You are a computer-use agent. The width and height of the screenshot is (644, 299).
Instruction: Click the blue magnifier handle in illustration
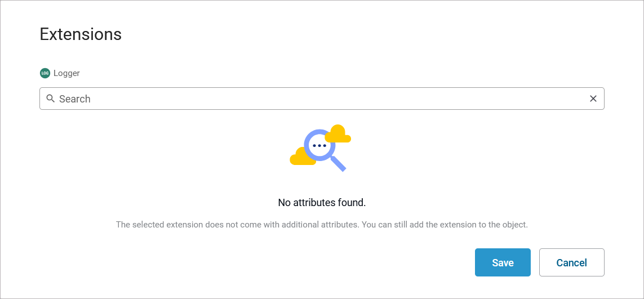pyautogui.click(x=339, y=164)
